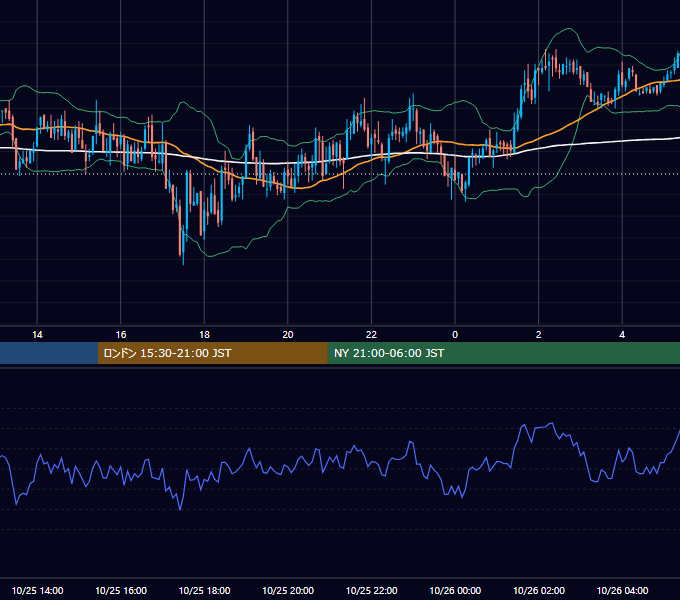This screenshot has height=600, width=680.
Task: Click the NY 21:00-06:00 JST session band
Action: tap(503, 353)
